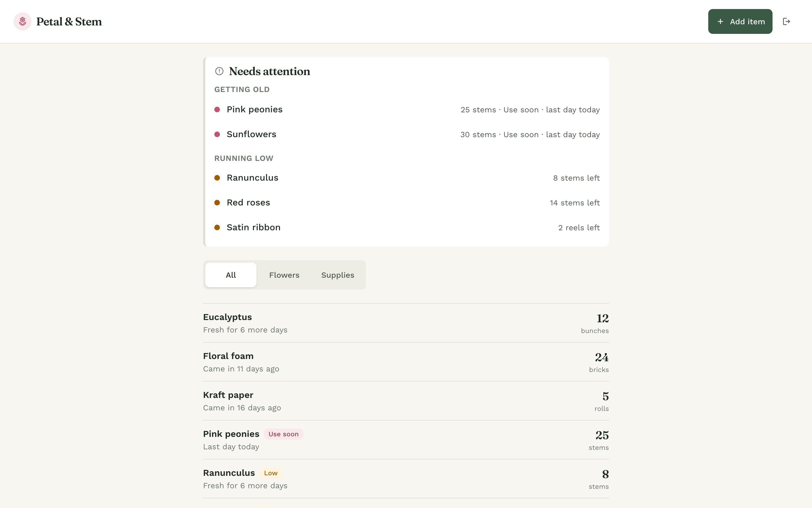Click the amber dot beside Satin ribbon
Viewport: 812px width, 508px height.
click(x=217, y=227)
